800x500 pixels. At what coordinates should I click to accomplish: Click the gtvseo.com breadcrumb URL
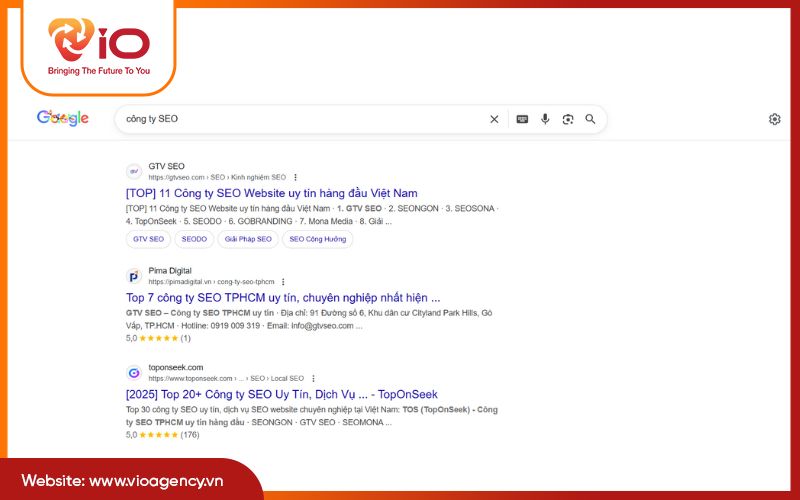(x=217, y=178)
